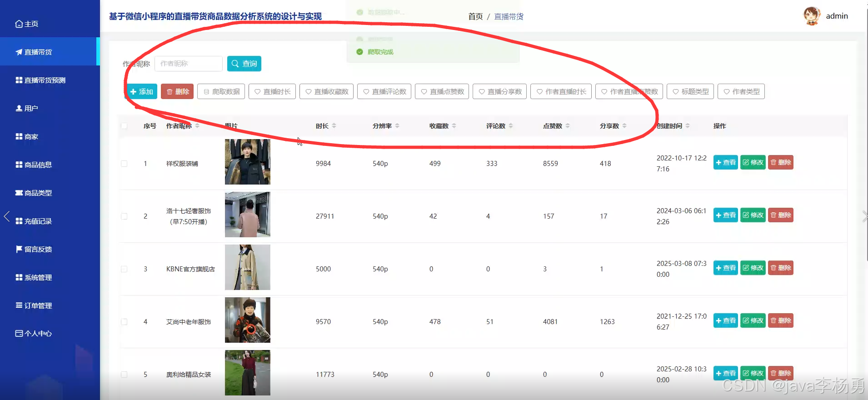Check the row 5 奥利给精品女装 checkbox
This screenshot has height=400, width=868.
124,375
